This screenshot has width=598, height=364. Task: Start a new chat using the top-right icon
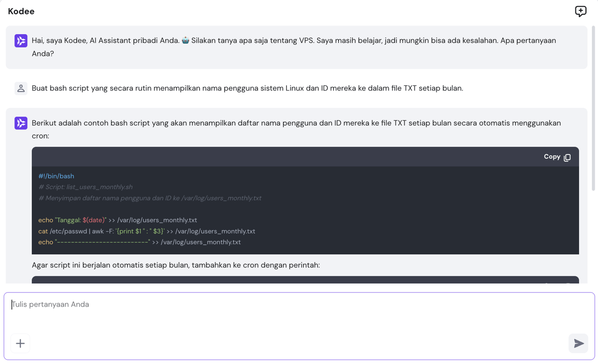click(580, 11)
